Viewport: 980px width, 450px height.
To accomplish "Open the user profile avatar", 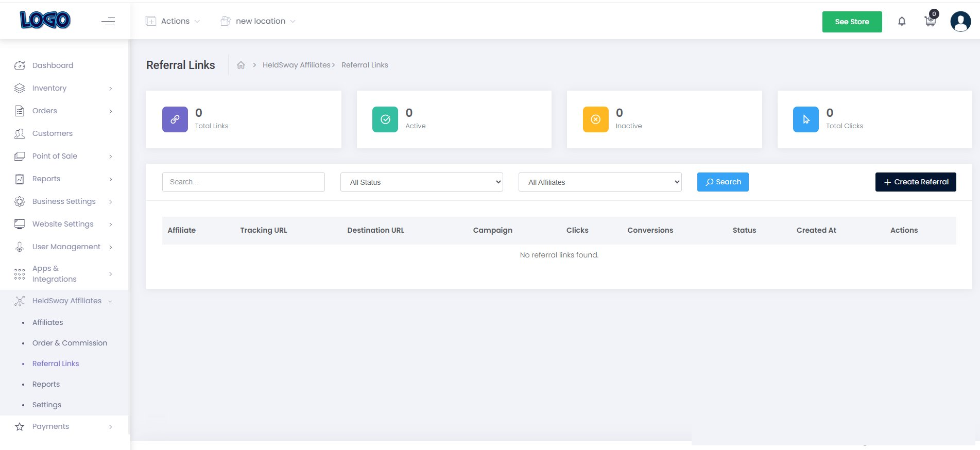I will 960,22.
